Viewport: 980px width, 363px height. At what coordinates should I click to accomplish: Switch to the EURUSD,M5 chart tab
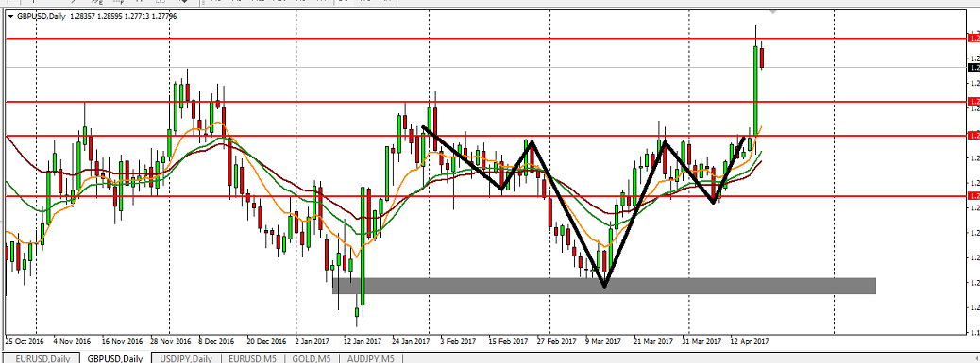[252, 358]
